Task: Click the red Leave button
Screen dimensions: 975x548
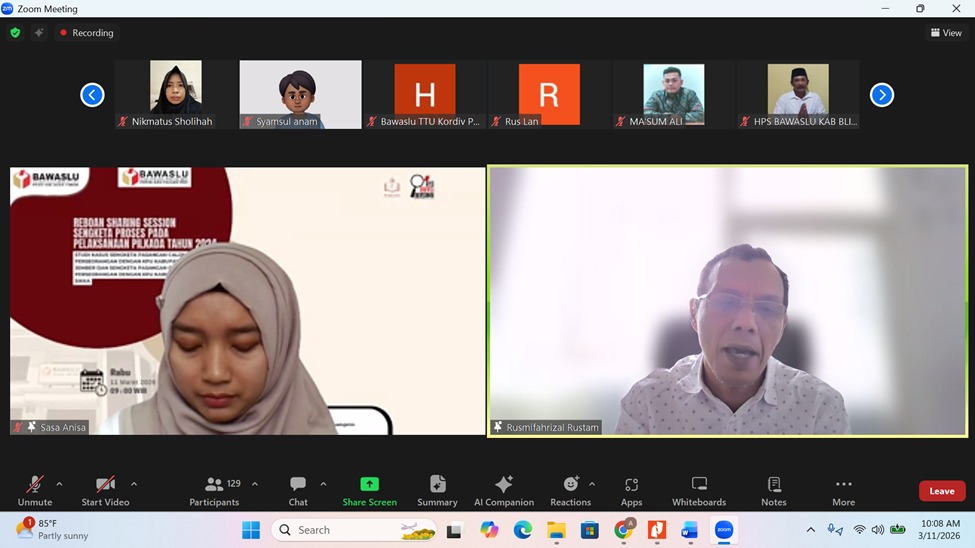Action: click(941, 491)
